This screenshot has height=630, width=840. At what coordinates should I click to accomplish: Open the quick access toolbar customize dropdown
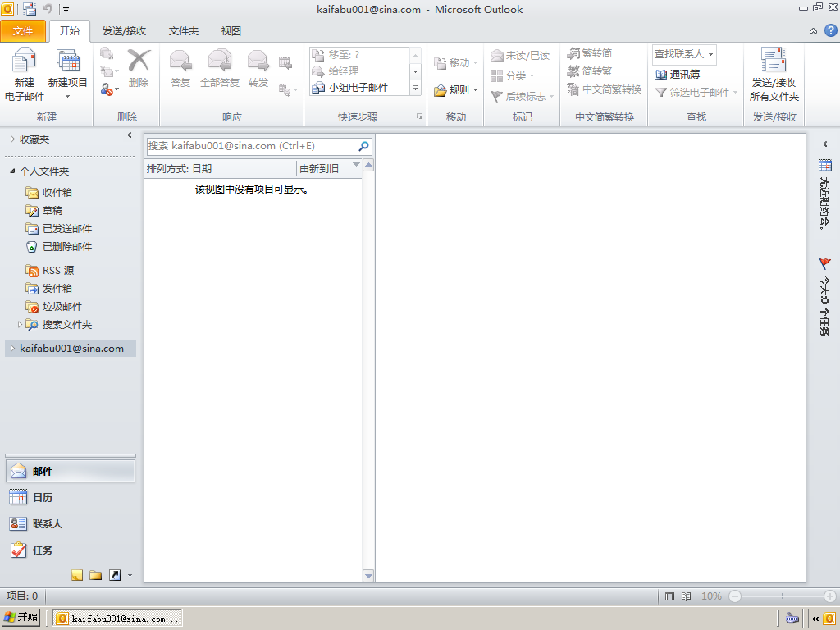[66, 10]
